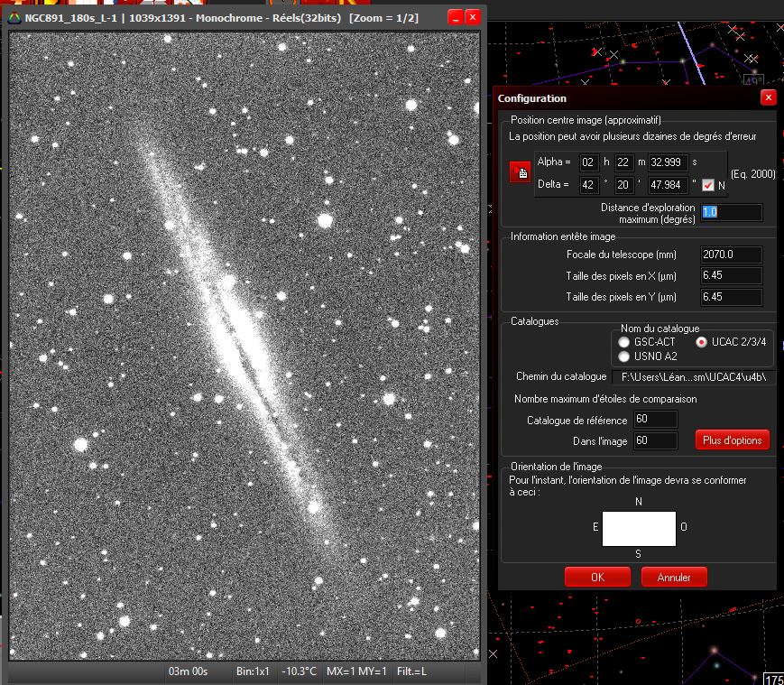The width and height of the screenshot is (784, 685).
Task: Select the GSC-ACT catalogue option
Action: click(624, 342)
